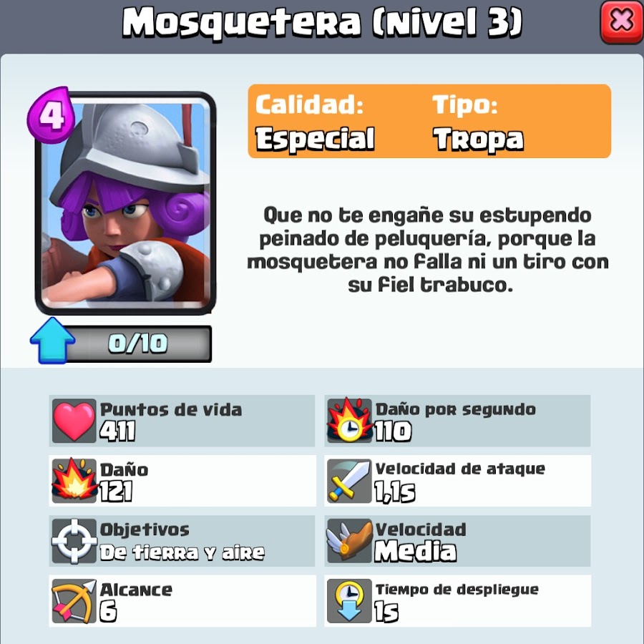Close the Mosquetera card info window
The width and height of the screenshot is (644, 644).
pos(621,21)
